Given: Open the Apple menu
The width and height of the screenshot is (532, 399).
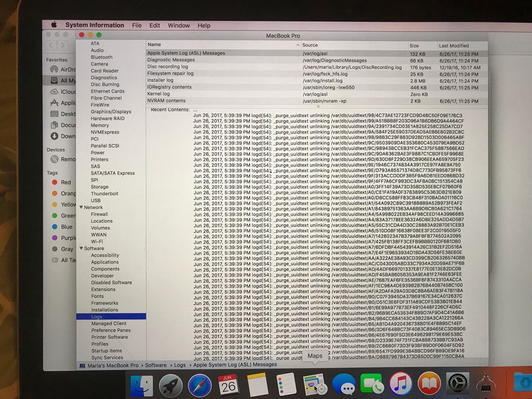Looking at the screenshot, I should point(54,25).
